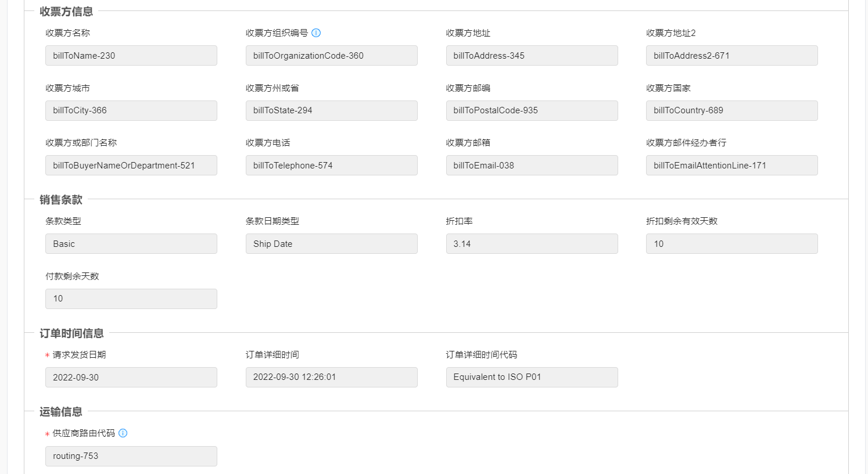Focus the billToCountry-689 input

tap(732, 110)
